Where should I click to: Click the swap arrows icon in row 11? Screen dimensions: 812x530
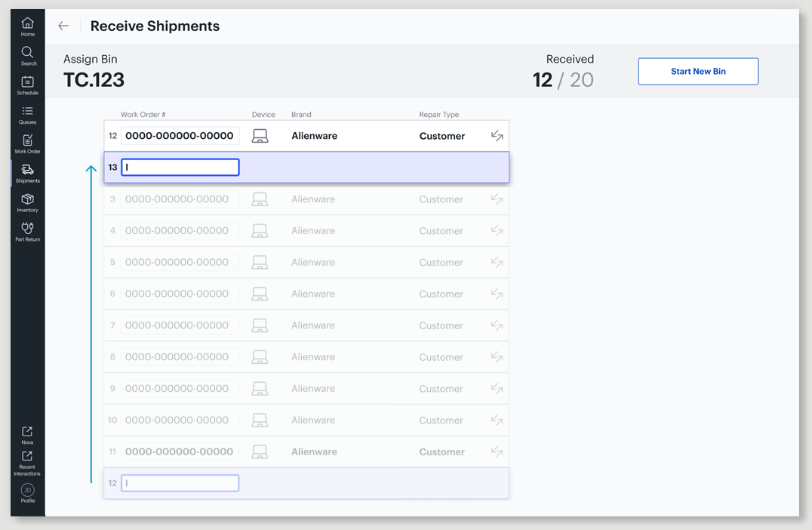pos(497,451)
